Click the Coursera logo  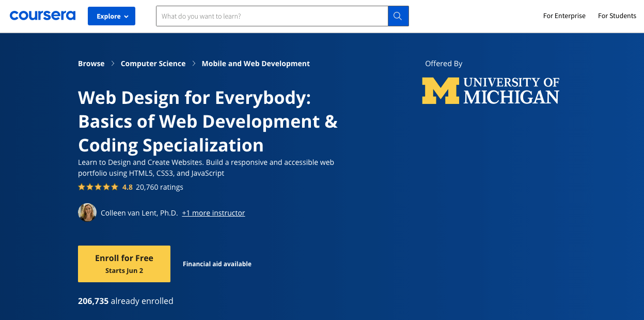click(42, 16)
